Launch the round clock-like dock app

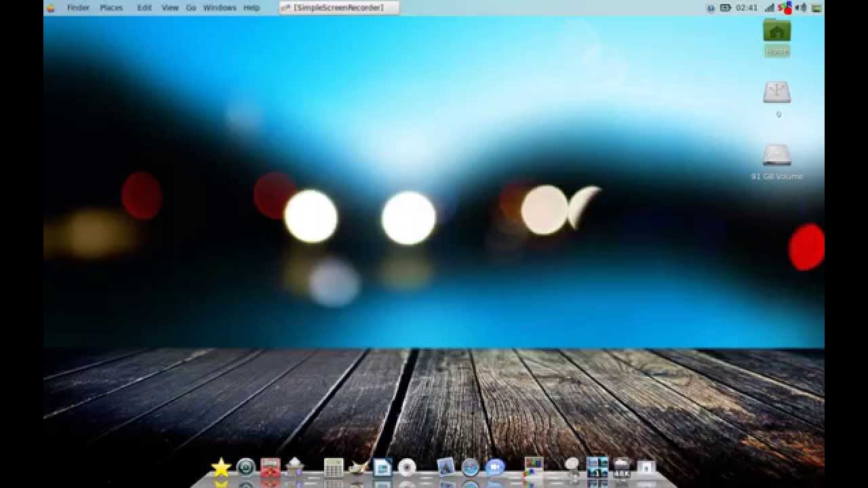(x=245, y=467)
